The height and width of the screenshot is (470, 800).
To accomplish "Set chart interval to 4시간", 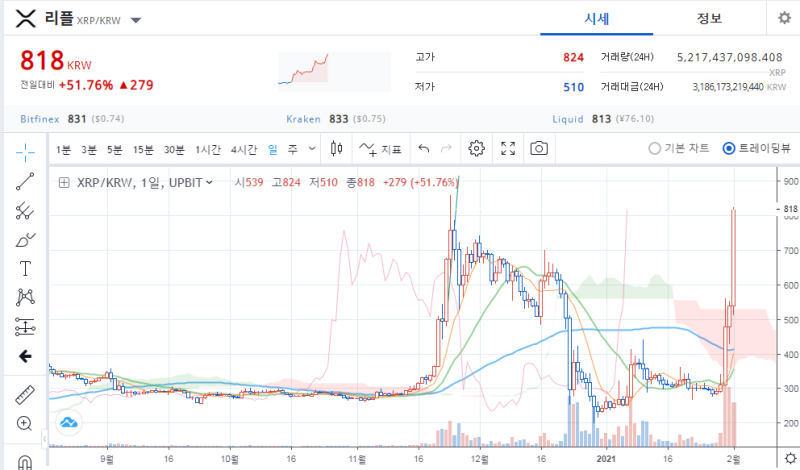I will click(243, 150).
